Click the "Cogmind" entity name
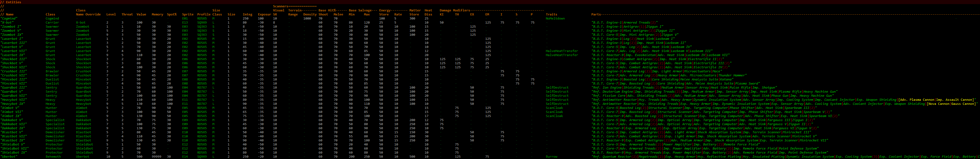The height and width of the screenshot is (159, 980). (9, 19)
